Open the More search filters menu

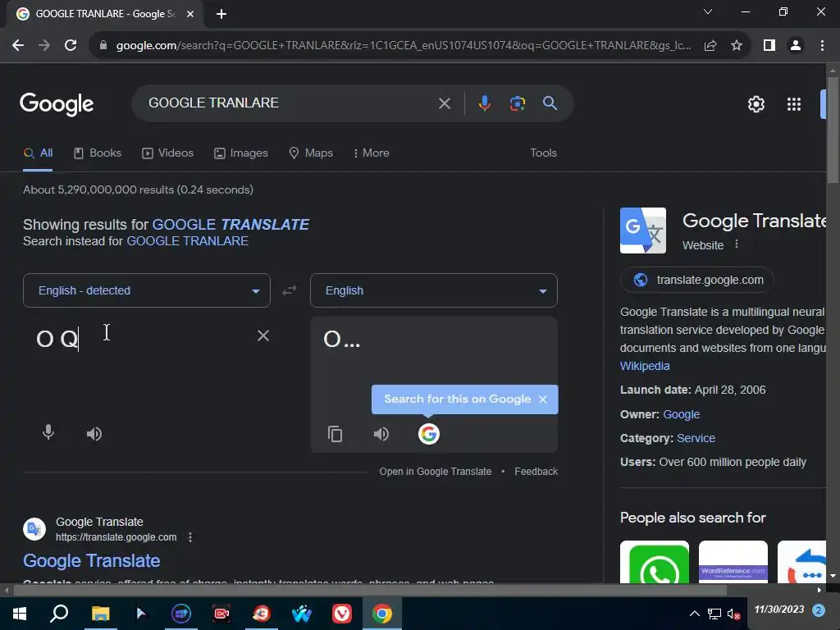point(372,153)
